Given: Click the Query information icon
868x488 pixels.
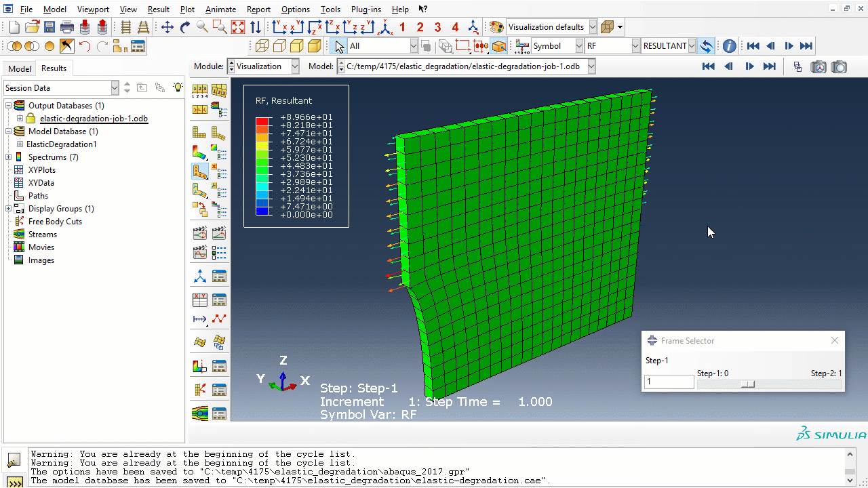Looking at the screenshot, I should pos(730,46).
